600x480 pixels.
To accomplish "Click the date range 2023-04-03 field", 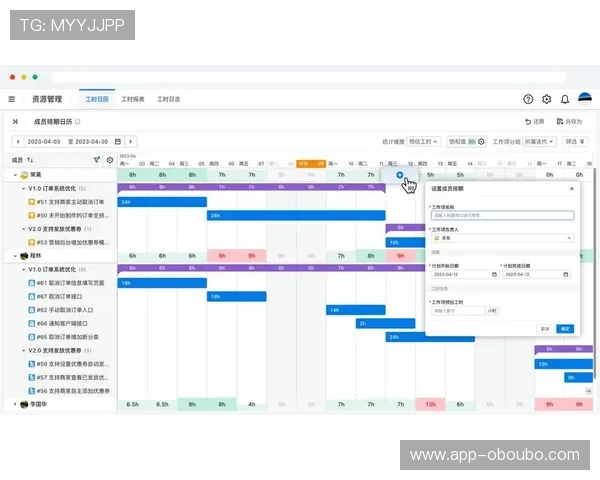I will click(x=44, y=142).
